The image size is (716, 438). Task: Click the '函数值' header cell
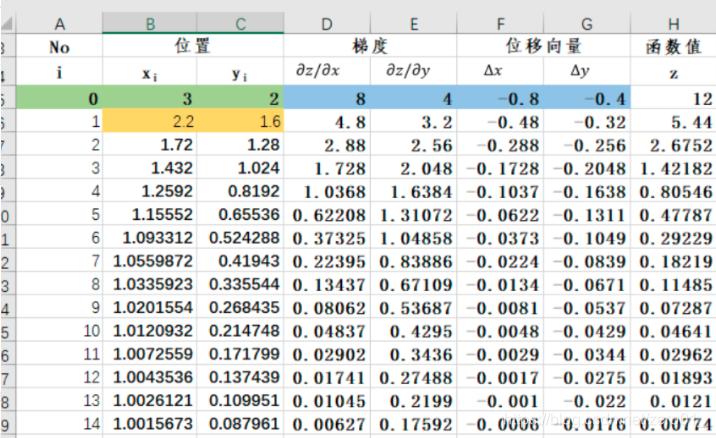tap(673, 46)
